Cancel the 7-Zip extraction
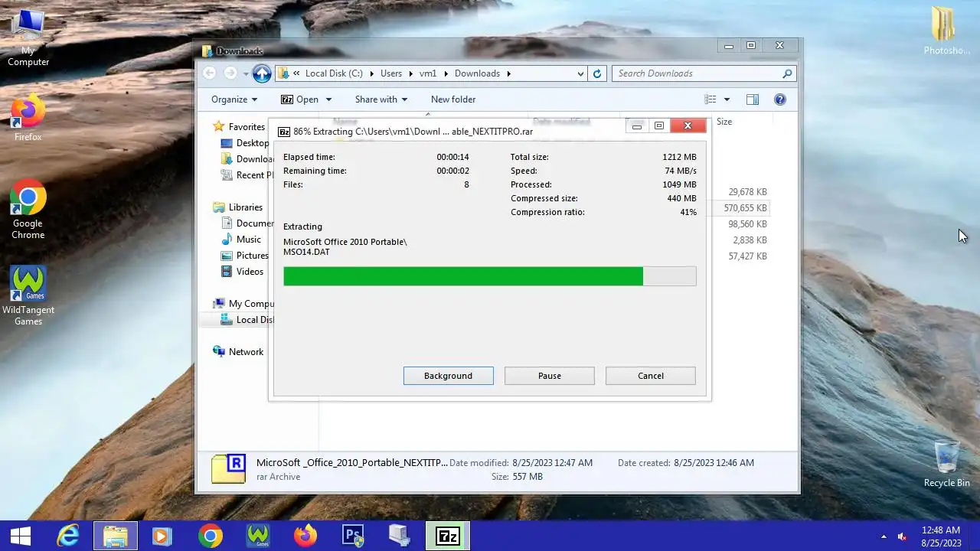Viewport: 980px width, 551px height. (650, 376)
